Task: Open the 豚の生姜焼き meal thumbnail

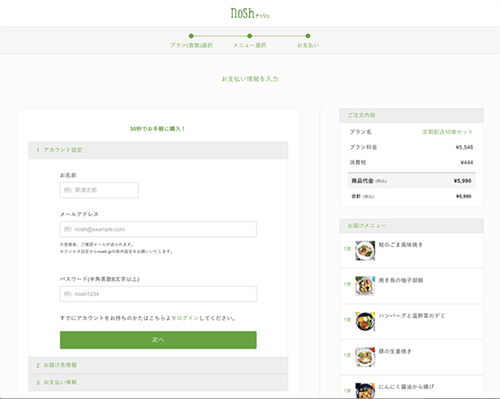Action: pyautogui.click(x=365, y=357)
